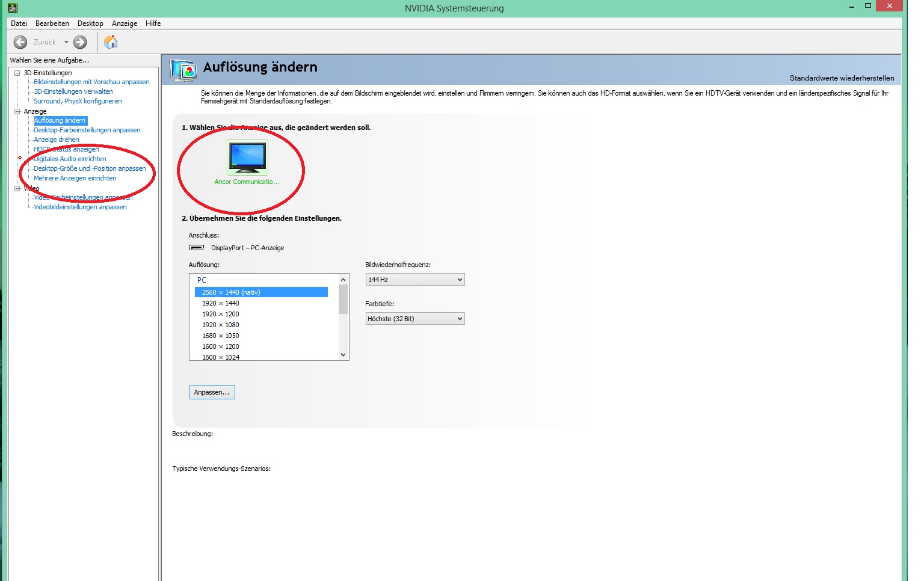Close the NVIDIA Systemsteuerung window
The height and width of the screenshot is (581, 924).
(x=889, y=5)
